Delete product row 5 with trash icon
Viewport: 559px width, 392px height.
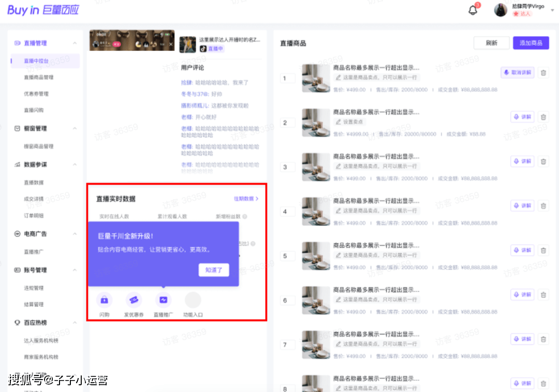click(x=543, y=251)
